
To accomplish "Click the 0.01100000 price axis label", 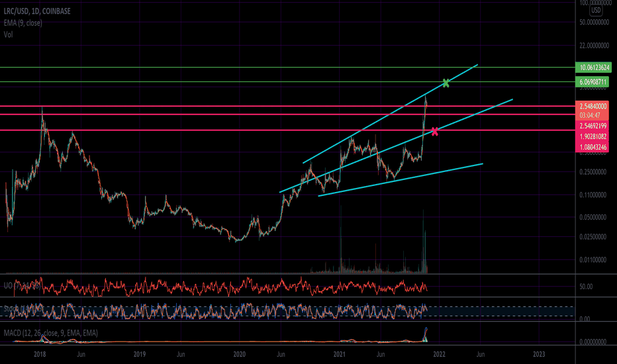I will [x=593, y=259].
